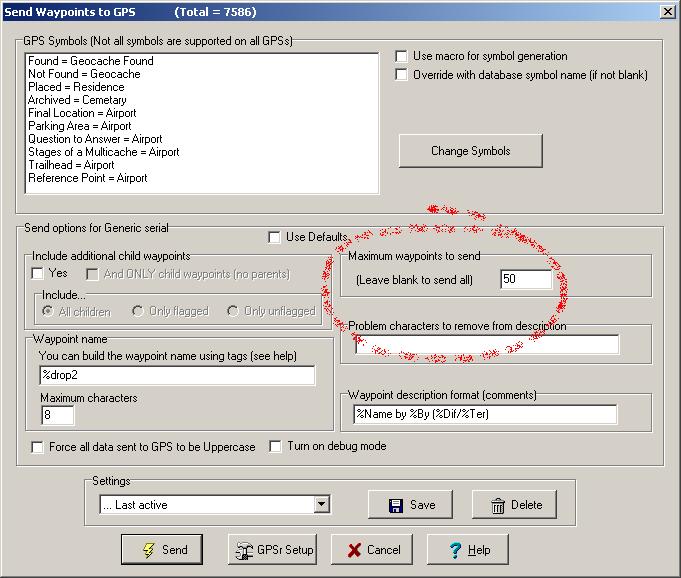Save settings using floppy disk button
The width and height of the screenshot is (681, 578).
[411, 505]
